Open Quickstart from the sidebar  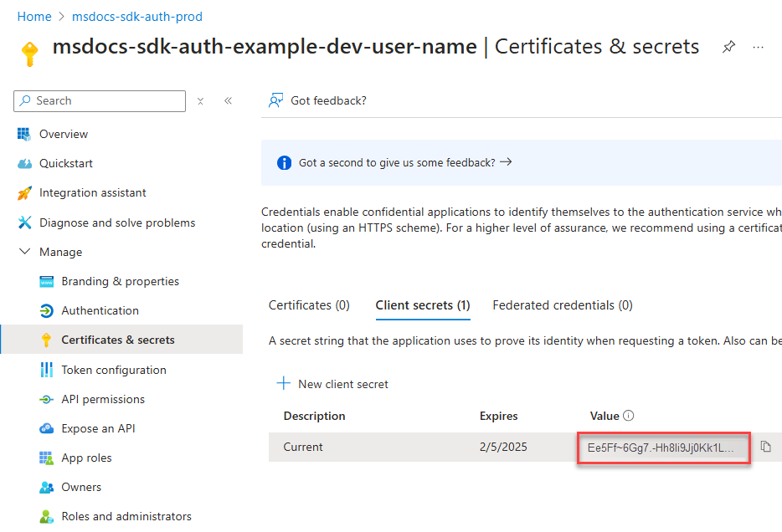65,163
